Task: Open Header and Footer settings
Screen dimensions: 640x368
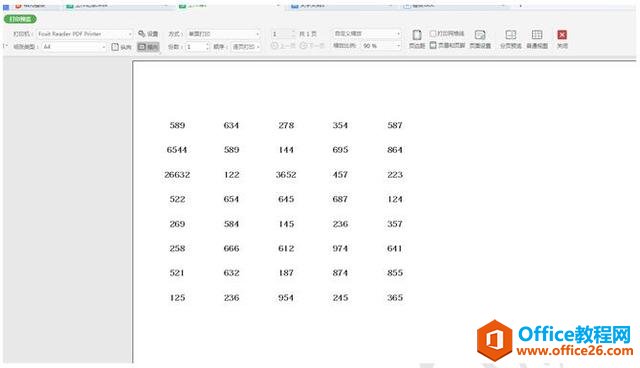Action: click(x=447, y=46)
